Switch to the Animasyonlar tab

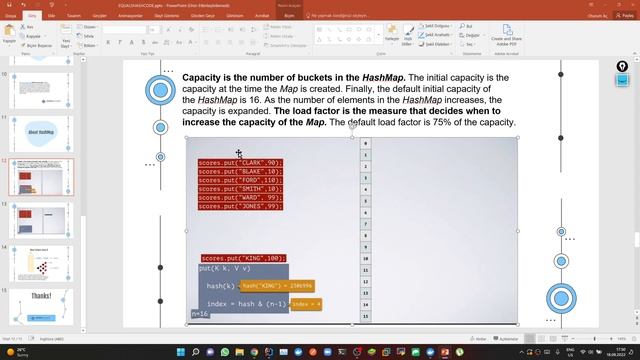[x=130, y=16]
